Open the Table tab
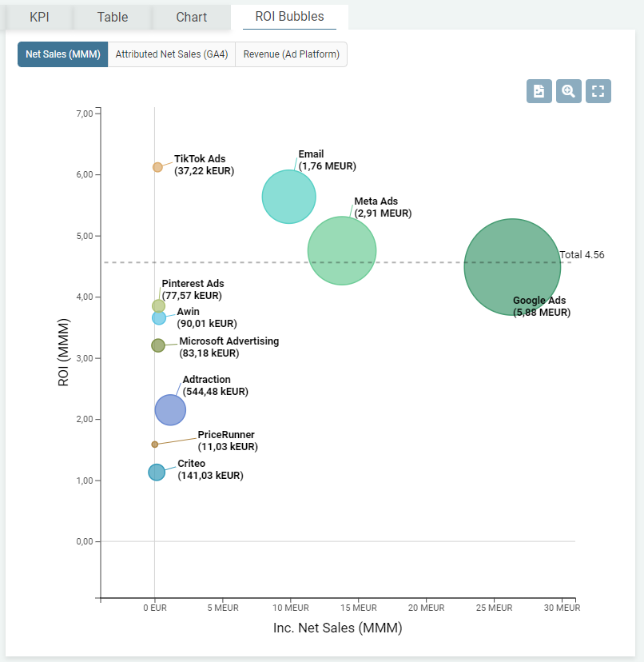644x662 pixels. (112, 17)
